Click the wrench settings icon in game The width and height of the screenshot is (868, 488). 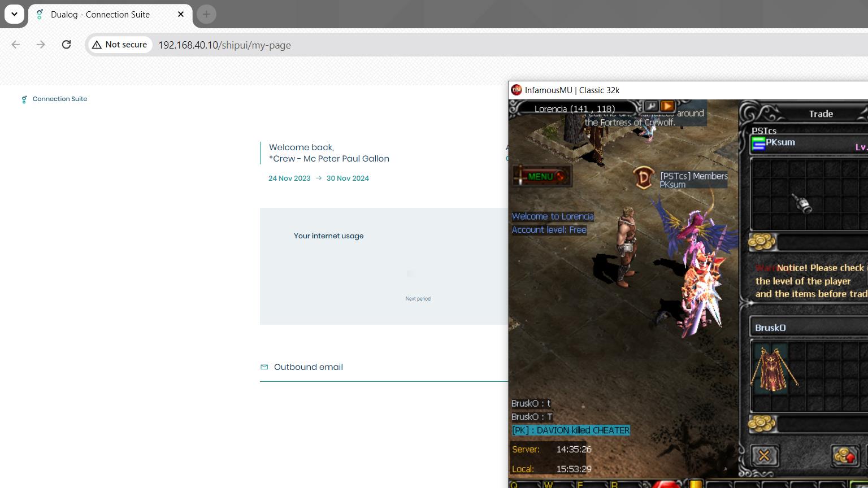(x=651, y=106)
